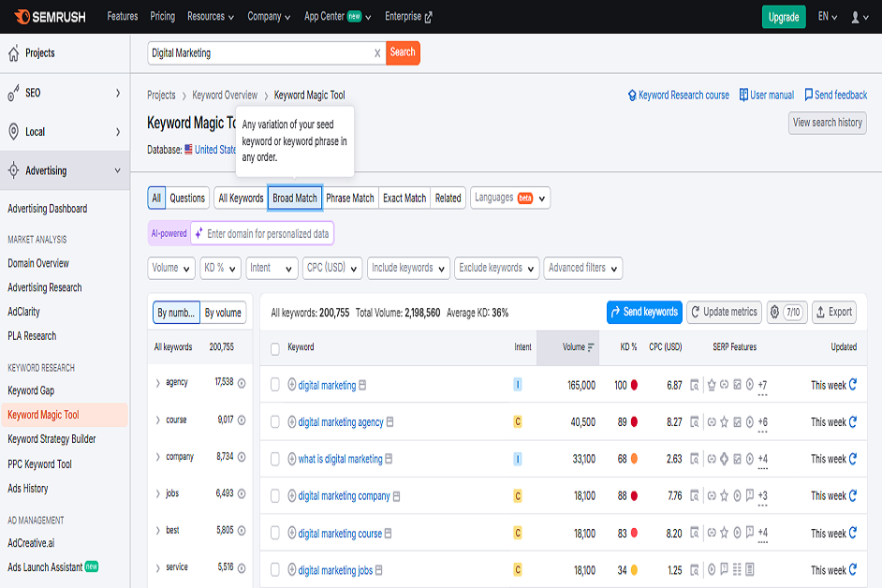View SERP icon for digital marketing jobs row
Image resolution: width=882 pixels, height=588 pixels.
tap(695, 570)
